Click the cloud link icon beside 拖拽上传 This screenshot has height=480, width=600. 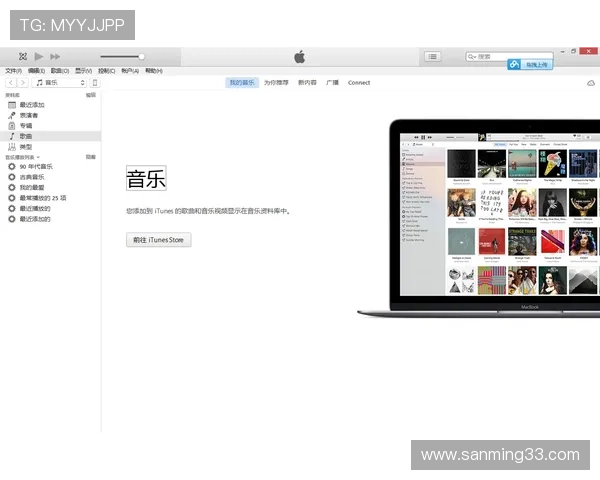(514, 65)
